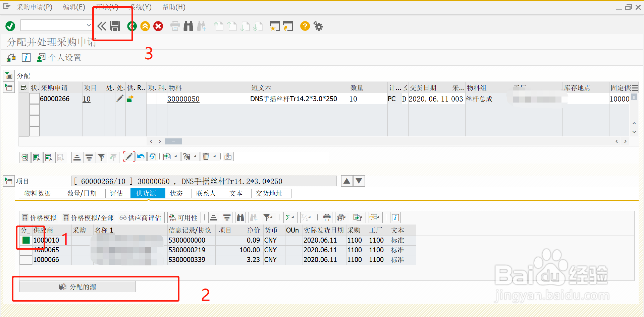The image size is (644, 317).
Task: Click the binoculars find icon in source toolbar
Action: 240,218
